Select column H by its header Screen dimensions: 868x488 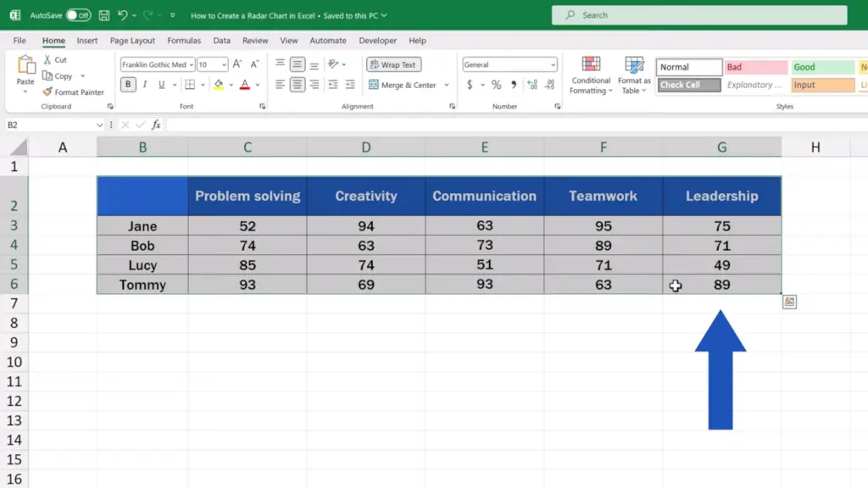coord(815,147)
